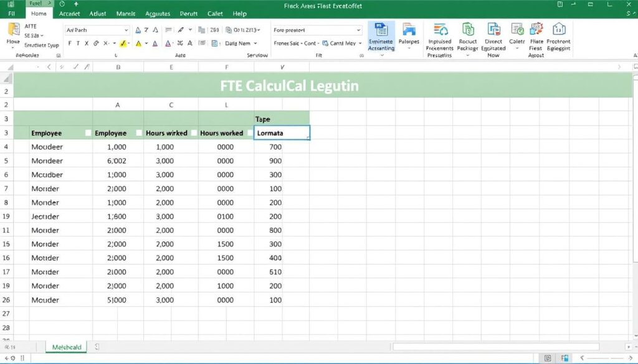638x364 pixels.
Task: Click the Sreutlett Eyup button
Action: pos(42,45)
